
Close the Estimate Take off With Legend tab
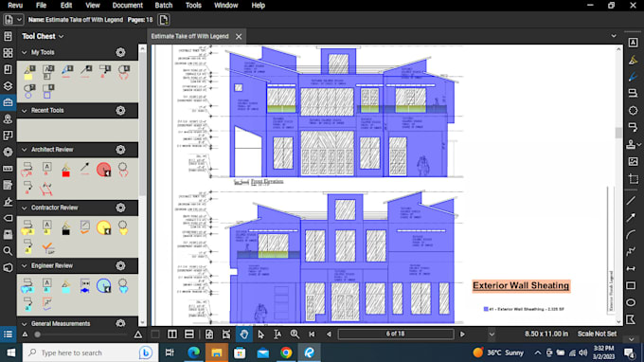(239, 37)
